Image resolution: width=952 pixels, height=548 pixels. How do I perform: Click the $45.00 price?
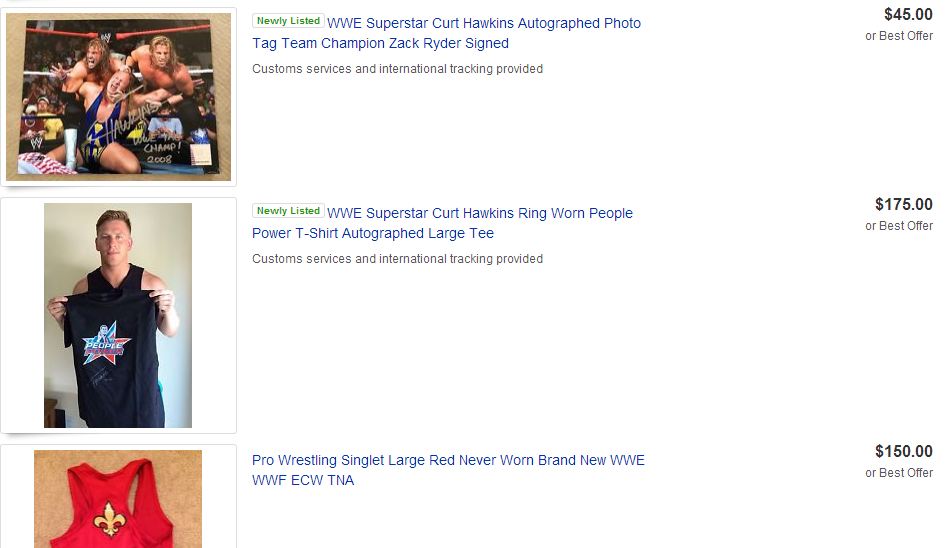click(x=908, y=14)
